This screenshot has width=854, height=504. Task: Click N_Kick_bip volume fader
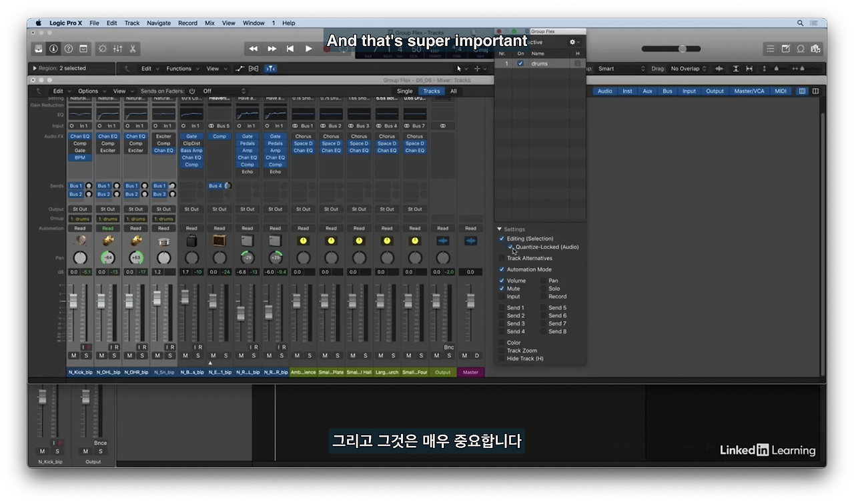pyautogui.click(x=73, y=300)
